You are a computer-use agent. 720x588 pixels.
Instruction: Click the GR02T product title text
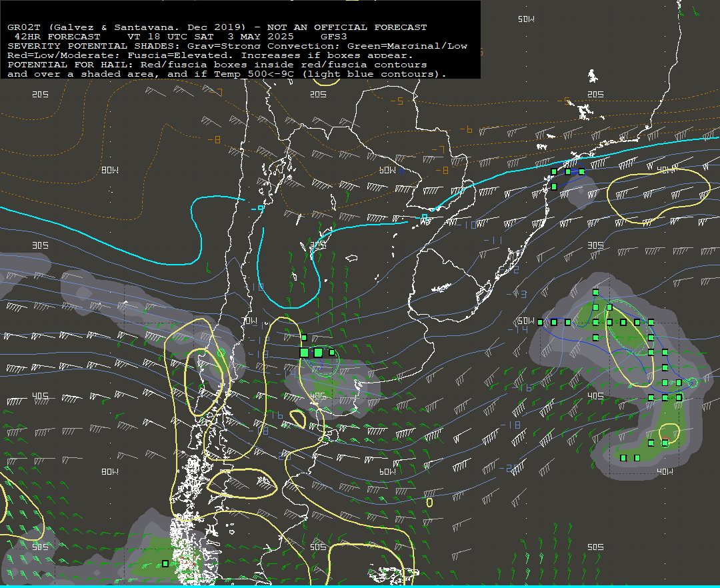tap(23, 27)
